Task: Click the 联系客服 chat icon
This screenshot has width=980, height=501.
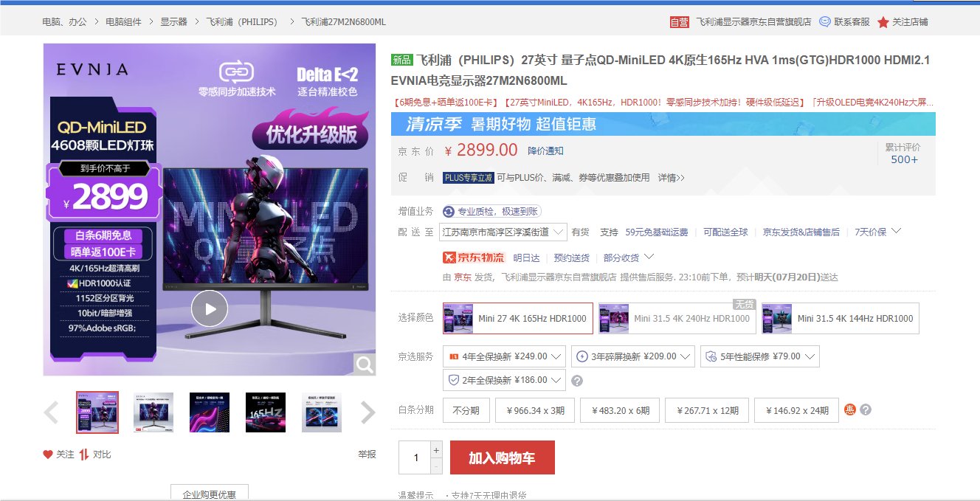Action: [x=825, y=22]
